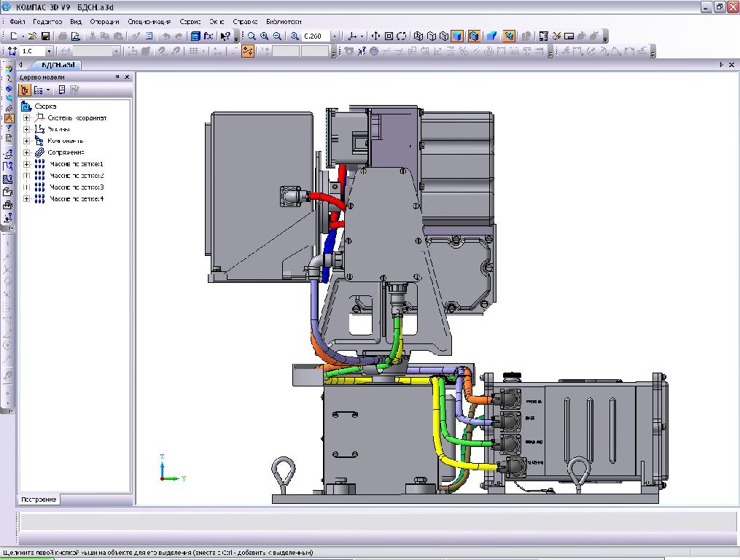Image resolution: width=740 pixels, height=560 pixels.
Task: Toggle the model tree structure view button
Action: coord(39,90)
